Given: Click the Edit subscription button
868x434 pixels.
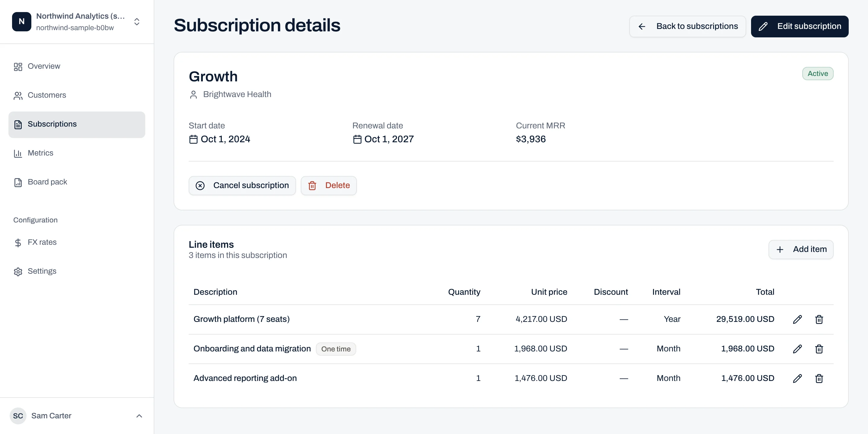Looking at the screenshot, I should [800, 26].
